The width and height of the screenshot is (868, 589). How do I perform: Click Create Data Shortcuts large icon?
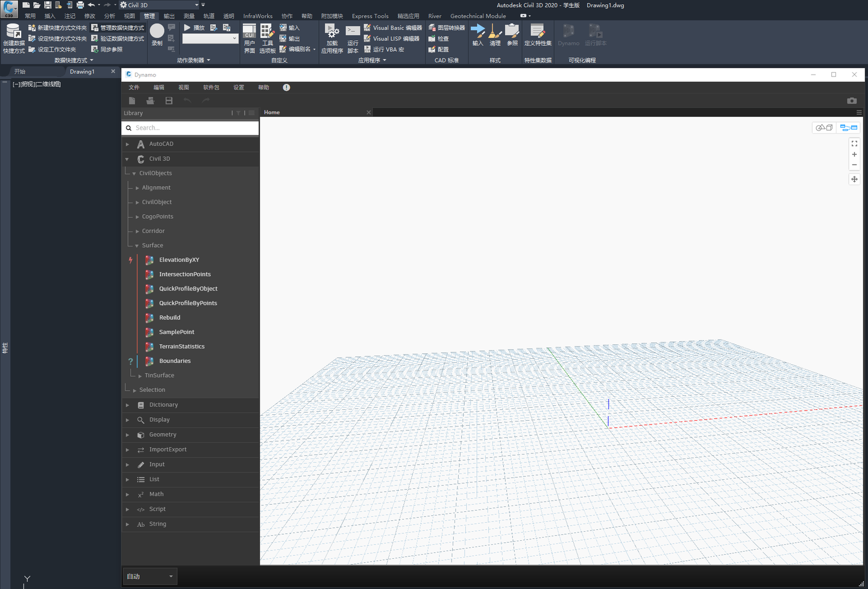point(14,39)
